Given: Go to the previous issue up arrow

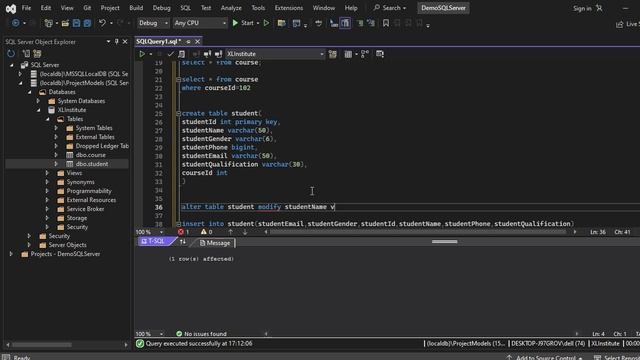Looking at the screenshot, I should pos(231,232).
